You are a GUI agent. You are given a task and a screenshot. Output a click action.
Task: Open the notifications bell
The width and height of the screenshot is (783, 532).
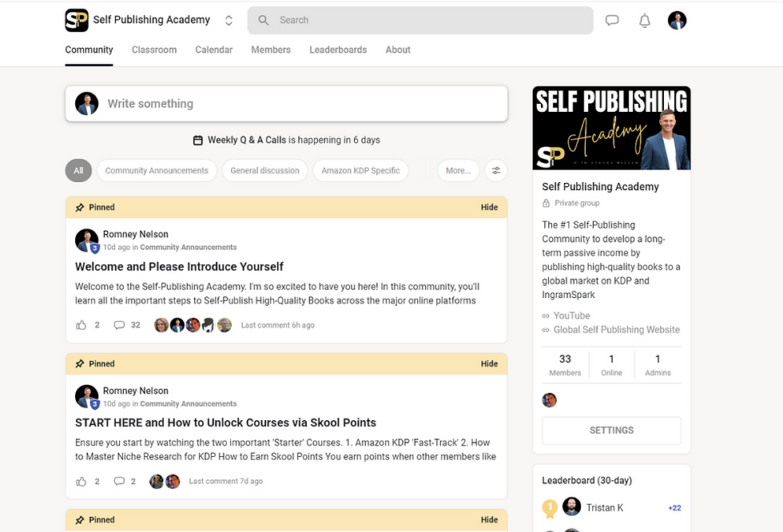tap(645, 21)
